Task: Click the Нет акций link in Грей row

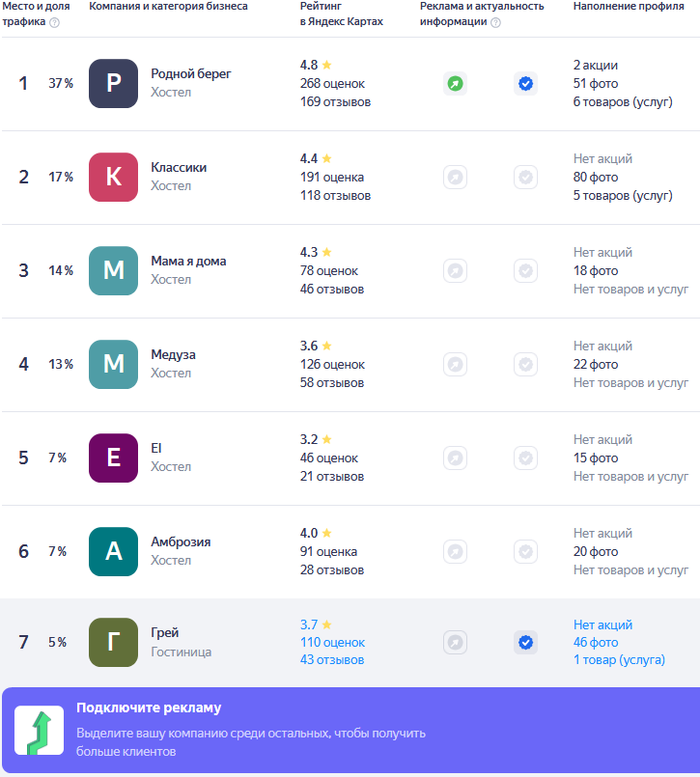Action: pos(602,624)
